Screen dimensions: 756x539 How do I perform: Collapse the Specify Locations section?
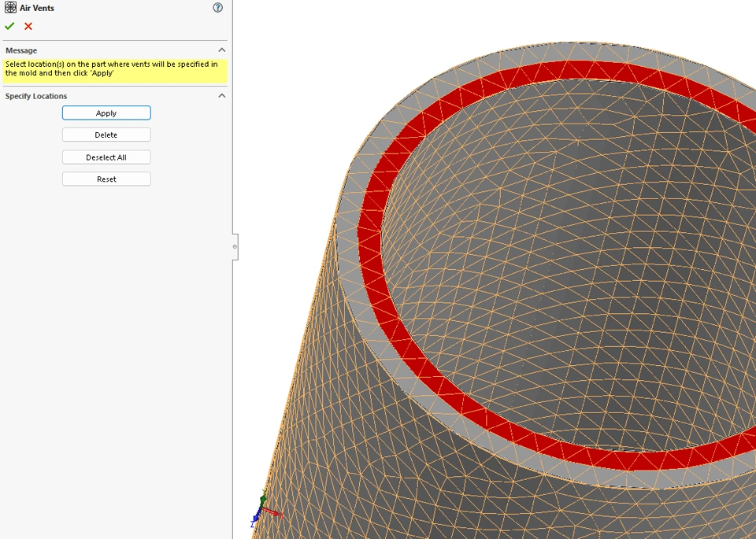[x=222, y=95]
